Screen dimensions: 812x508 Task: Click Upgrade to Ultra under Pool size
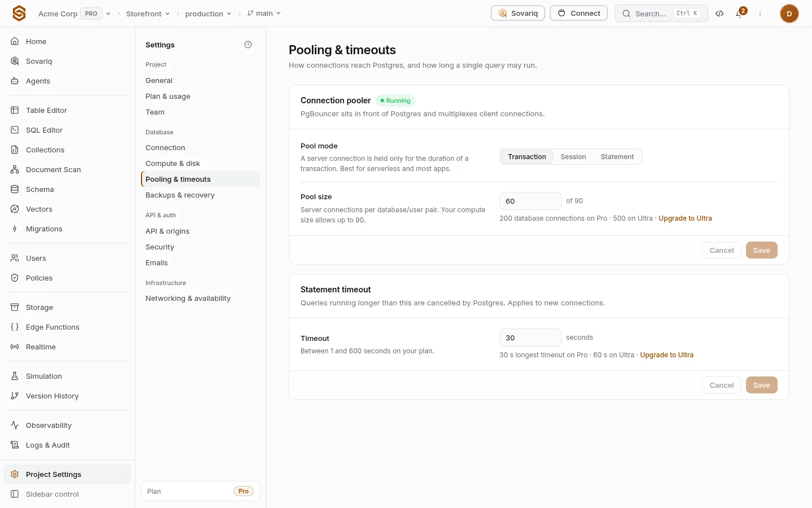pos(685,218)
